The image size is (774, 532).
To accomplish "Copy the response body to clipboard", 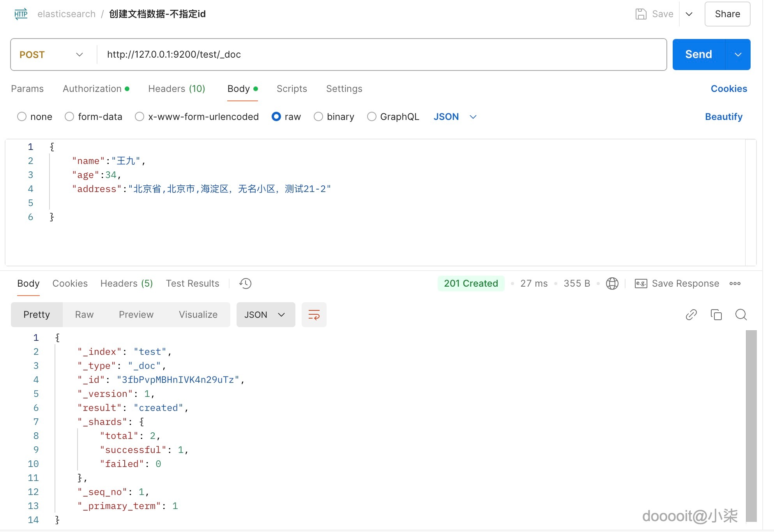I will (x=716, y=315).
